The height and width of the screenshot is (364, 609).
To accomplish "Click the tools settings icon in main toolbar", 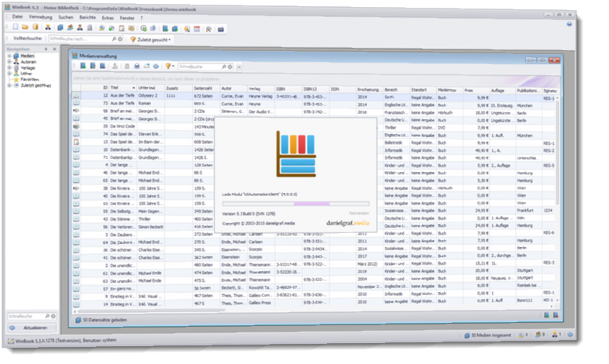I will pyautogui.click(x=209, y=29).
